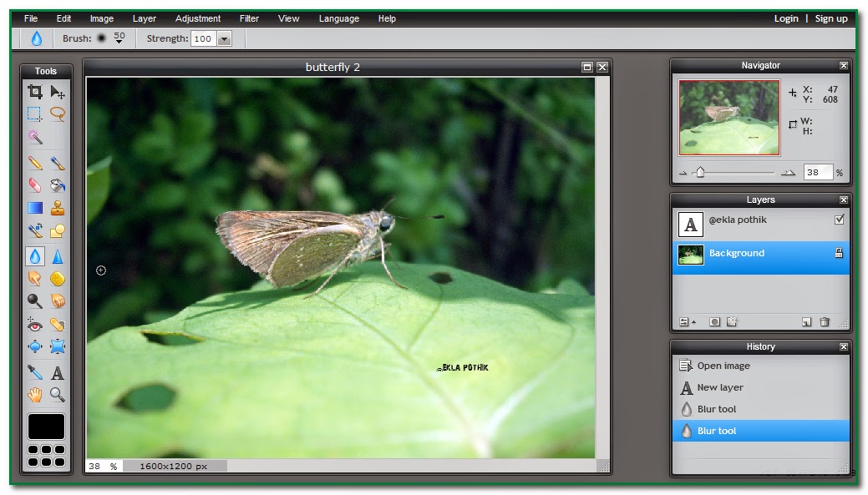The image size is (868, 495).
Task: Open the Filter menu
Action: 249,18
